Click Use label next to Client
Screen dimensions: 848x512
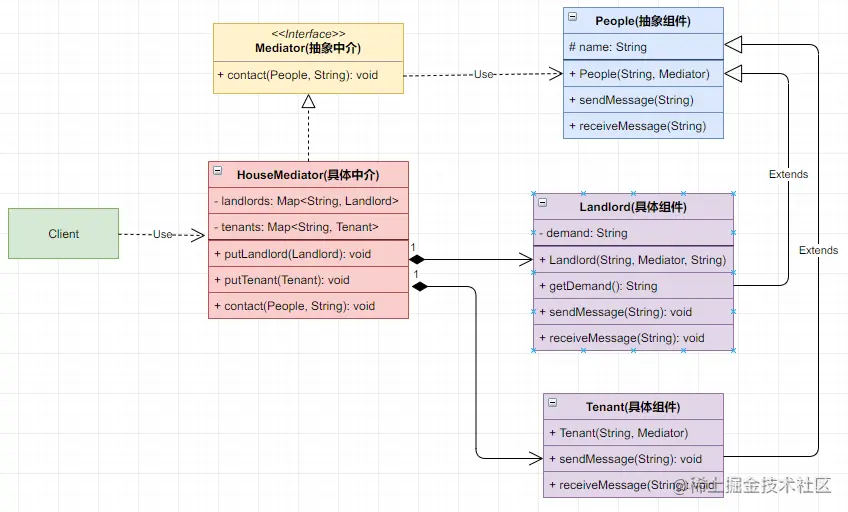pos(162,234)
